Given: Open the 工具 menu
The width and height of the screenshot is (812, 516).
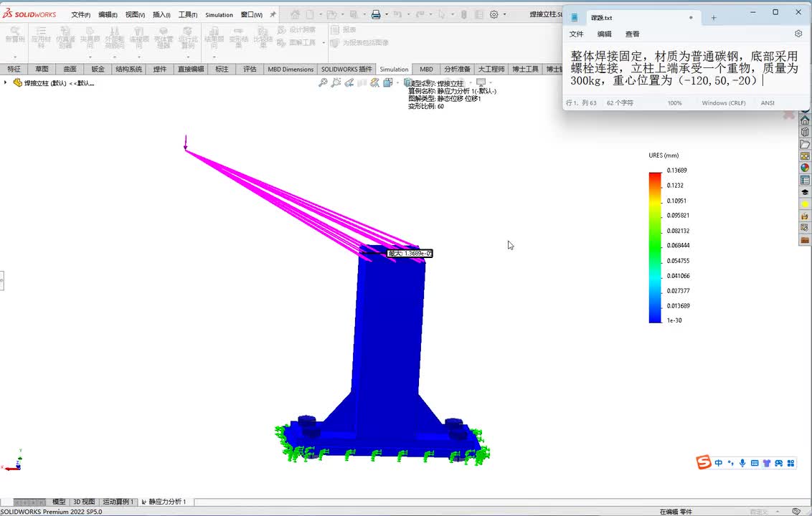Looking at the screenshot, I should [187, 14].
